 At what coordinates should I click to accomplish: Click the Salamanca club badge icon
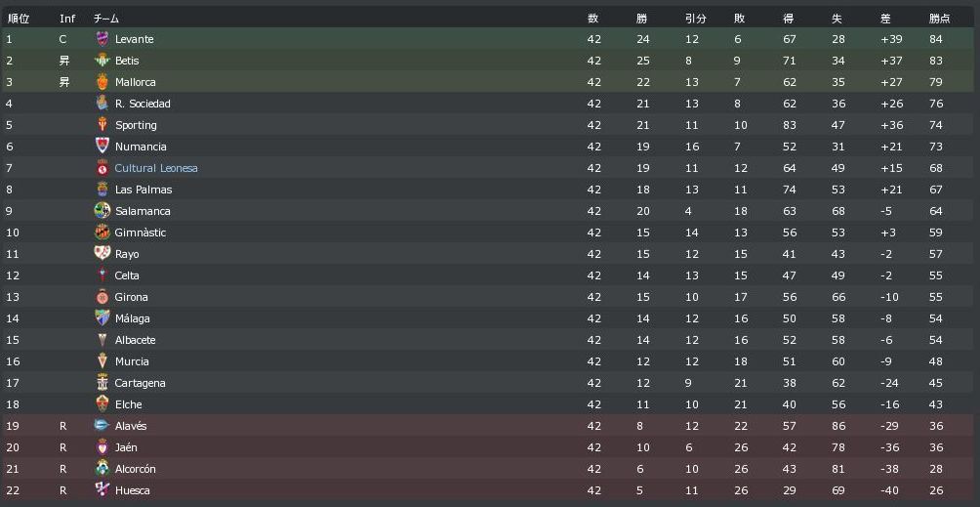pyautogui.click(x=102, y=211)
